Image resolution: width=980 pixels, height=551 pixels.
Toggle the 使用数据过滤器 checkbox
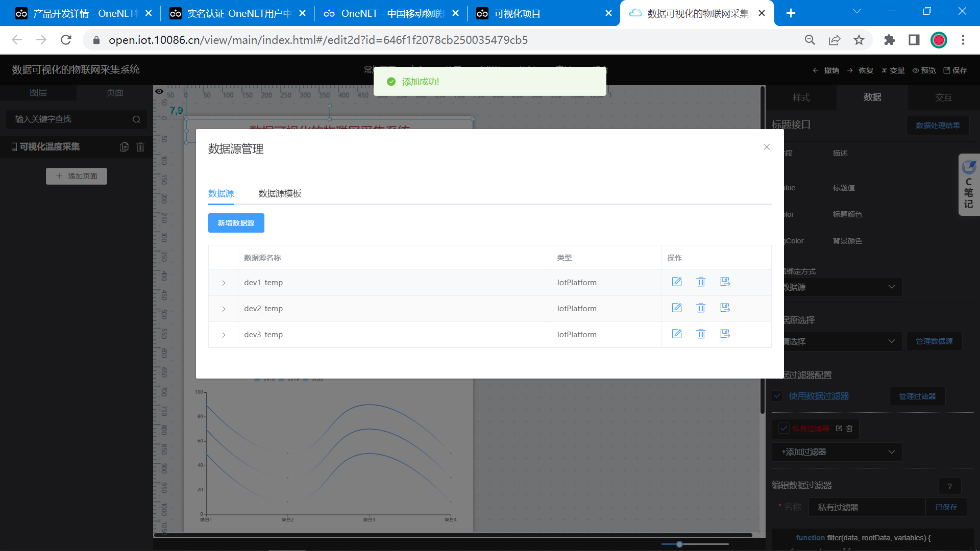click(777, 396)
